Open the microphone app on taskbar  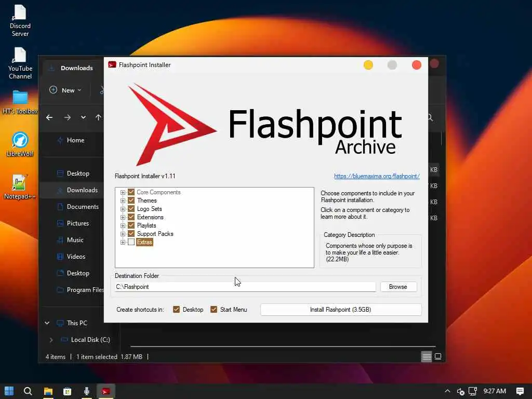(87, 391)
